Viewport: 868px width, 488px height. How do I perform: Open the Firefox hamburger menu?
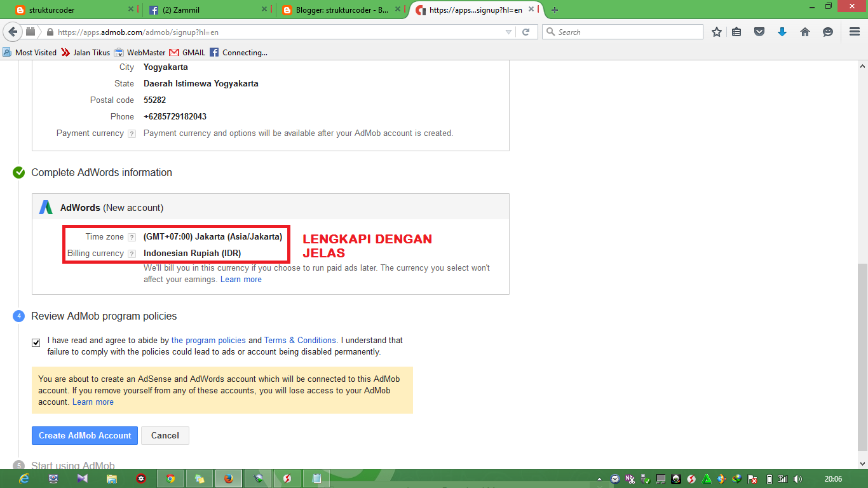click(x=855, y=32)
